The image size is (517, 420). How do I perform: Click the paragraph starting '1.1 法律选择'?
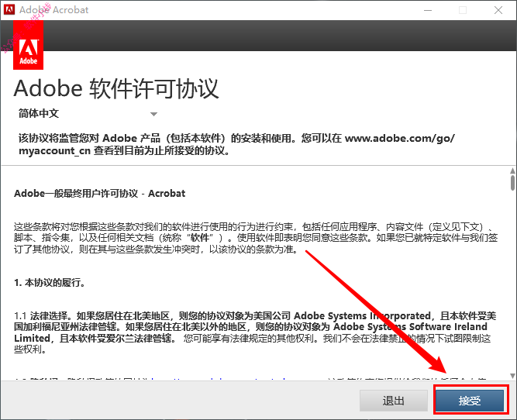click(255, 332)
